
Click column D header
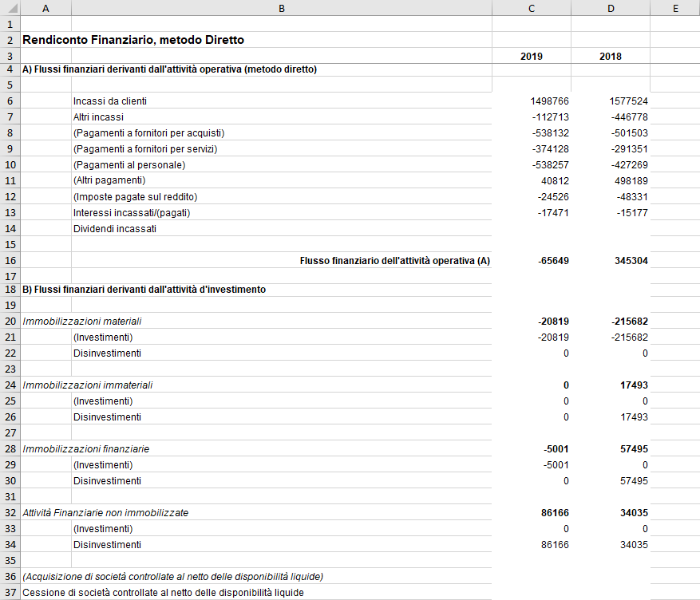click(x=610, y=8)
